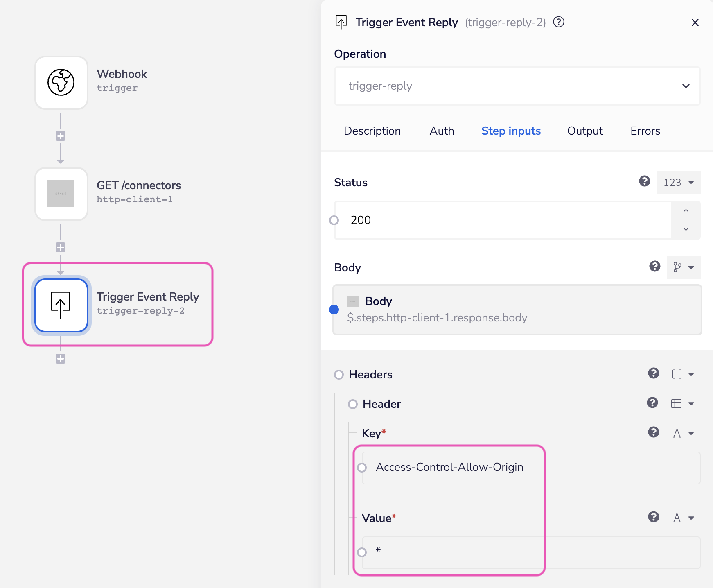Open help icon beside the panel title
The width and height of the screenshot is (713, 588).
pos(558,22)
